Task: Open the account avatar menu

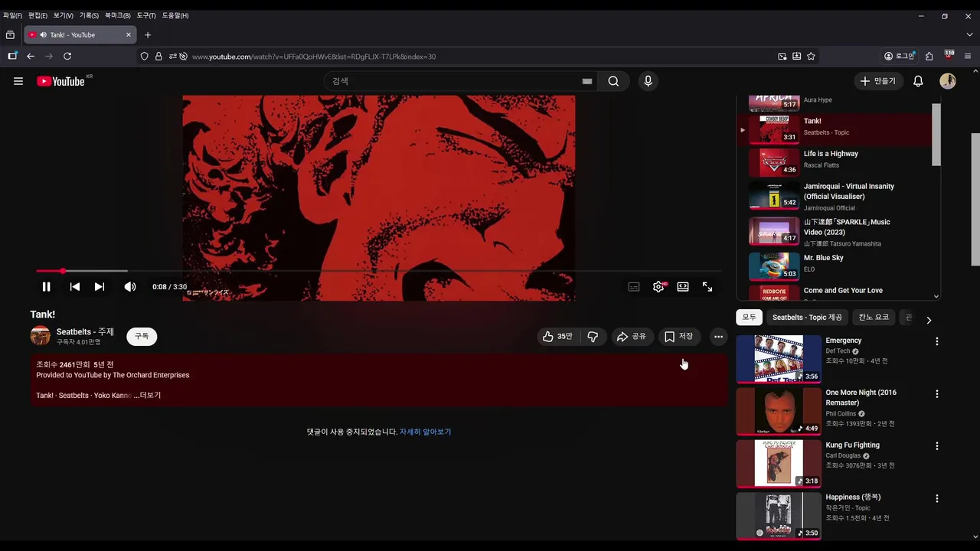Action: click(x=948, y=81)
